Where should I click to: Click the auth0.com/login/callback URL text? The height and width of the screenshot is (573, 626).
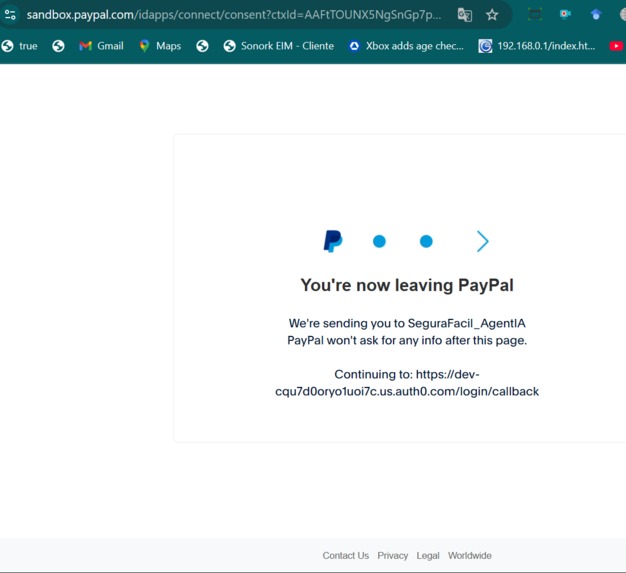click(x=407, y=383)
